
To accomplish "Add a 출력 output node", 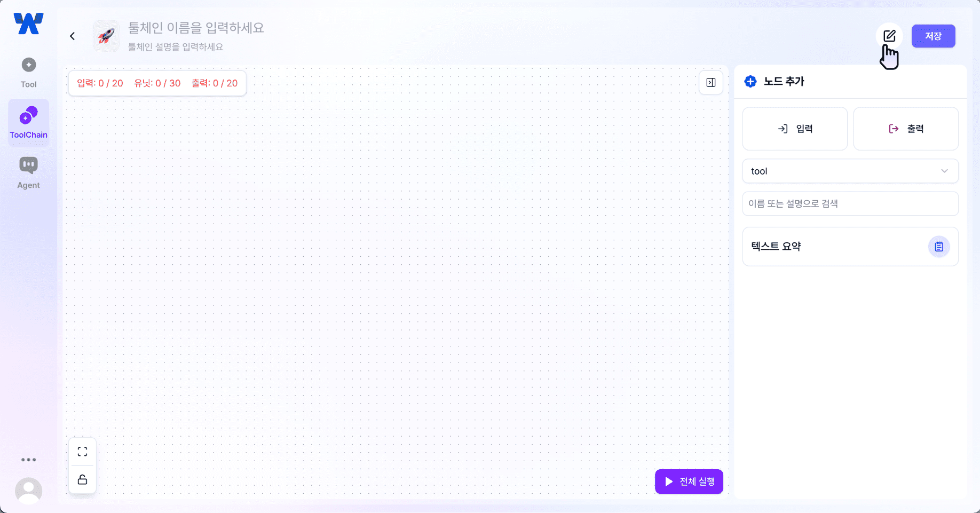I will [x=906, y=129].
